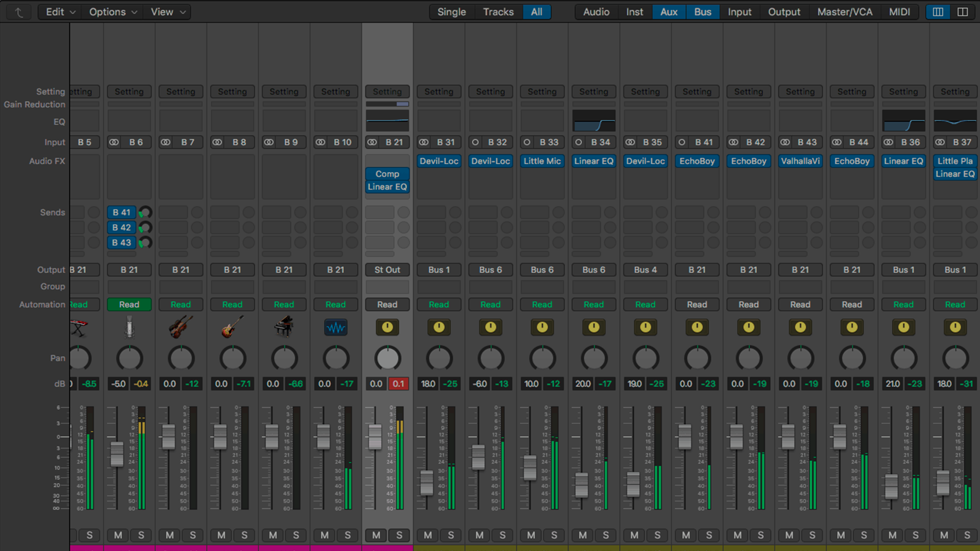Toggle mono format icon on B 41 input
The image size is (980, 551).
pos(682,142)
